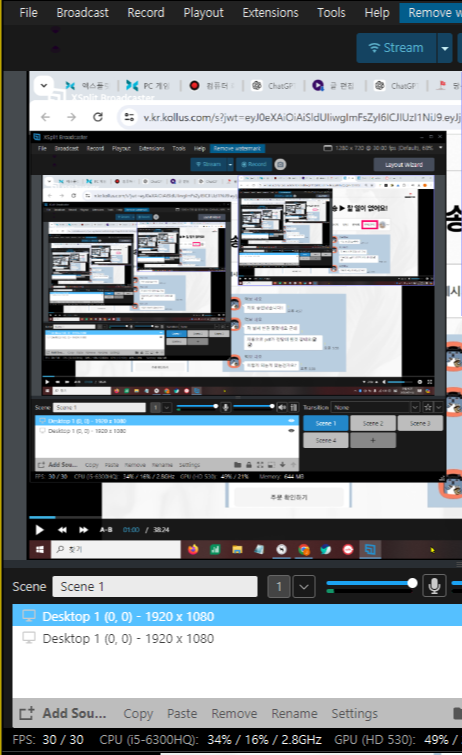This screenshot has width=462, height=755.
Task: Open Firefox from the largest captured taskbar
Action: tap(193, 549)
